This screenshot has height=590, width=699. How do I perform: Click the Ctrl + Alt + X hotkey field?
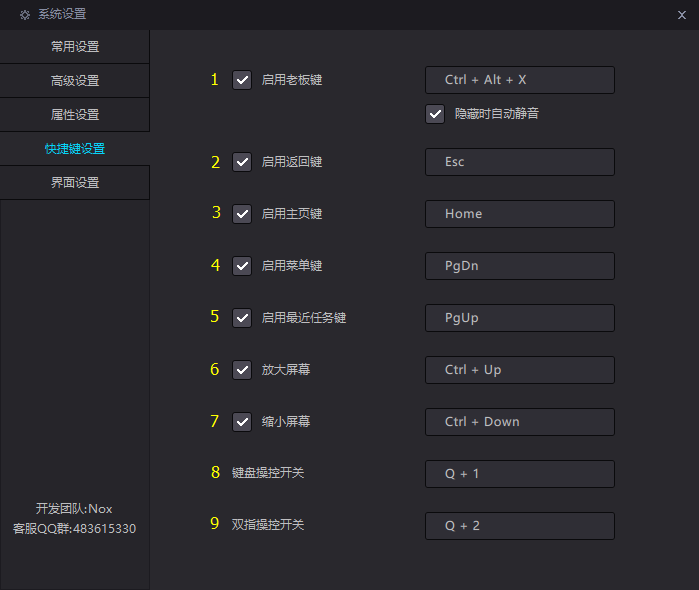[x=519, y=80]
